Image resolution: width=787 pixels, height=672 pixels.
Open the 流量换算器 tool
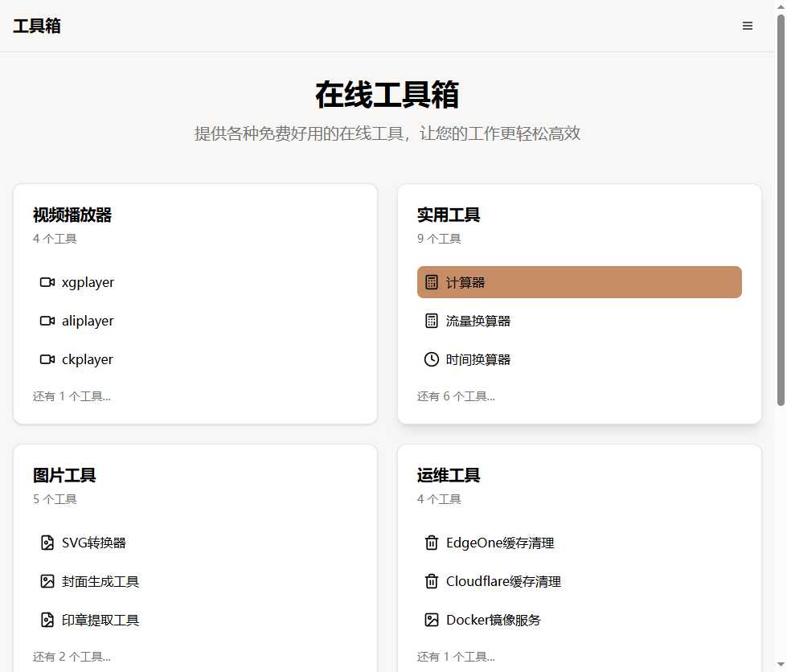point(478,321)
